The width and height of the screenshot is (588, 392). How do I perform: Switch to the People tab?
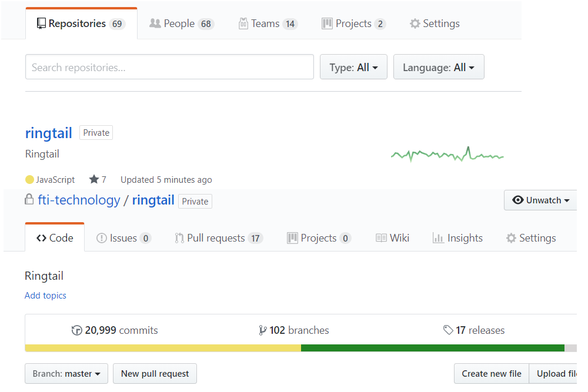(x=182, y=24)
